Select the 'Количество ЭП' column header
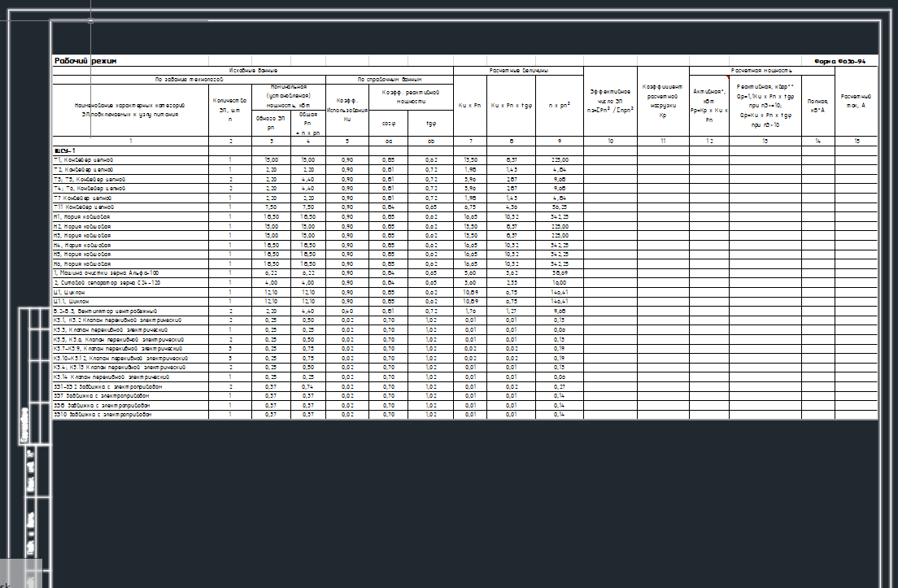 pyautogui.click(x=229, y=110)
